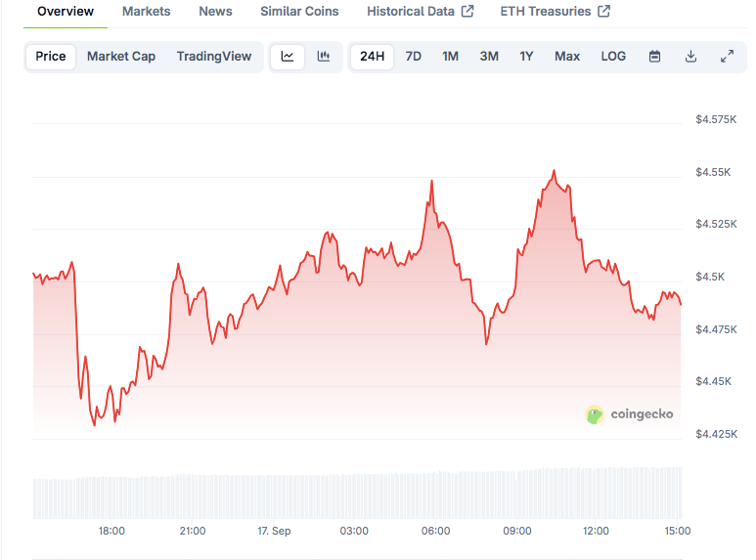The height and width of the screenshot is (560, 756).
Task: Show the Max time range
Action: pos(567,57)
